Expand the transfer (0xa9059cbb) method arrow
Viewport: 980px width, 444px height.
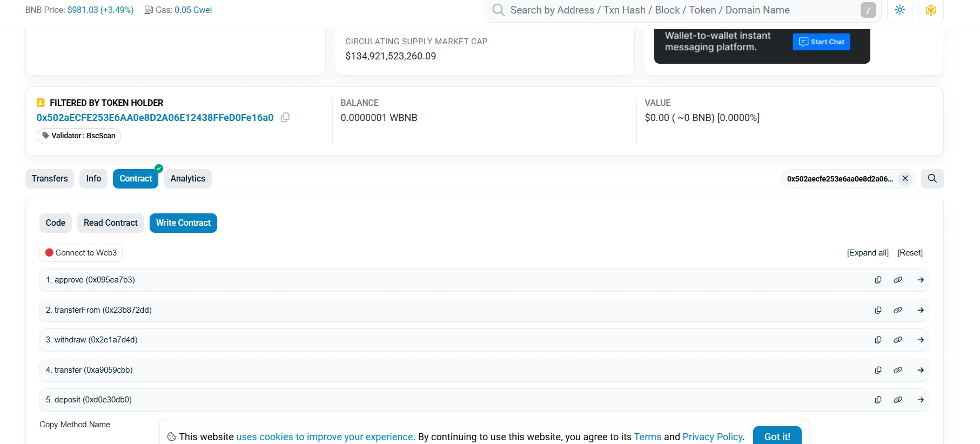pos(921,370)
